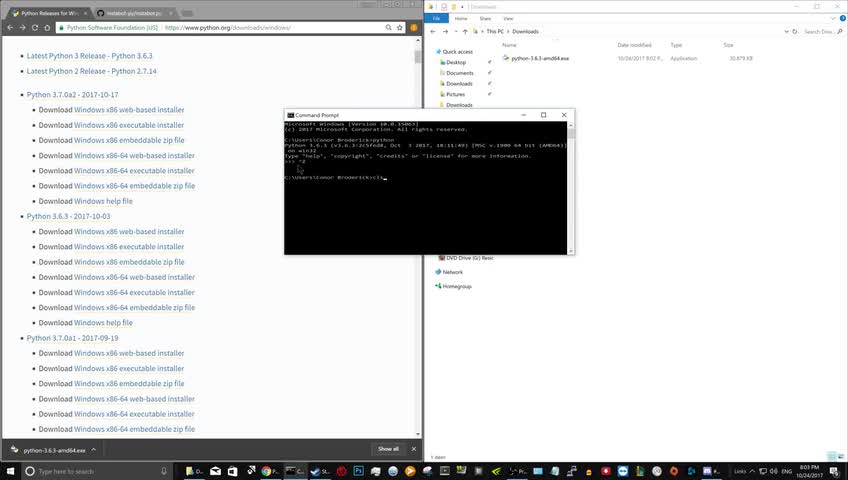Image resolution: width=848 pixels, height=480 pixels.
Task: Open Latest Python 3 Release - Python 3.6.3 link
Action: pos(89,56)
